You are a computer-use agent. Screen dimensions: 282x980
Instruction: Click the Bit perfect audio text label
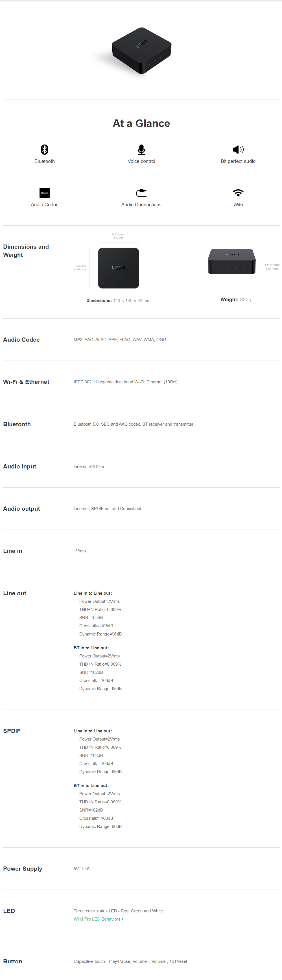(238, 161)
